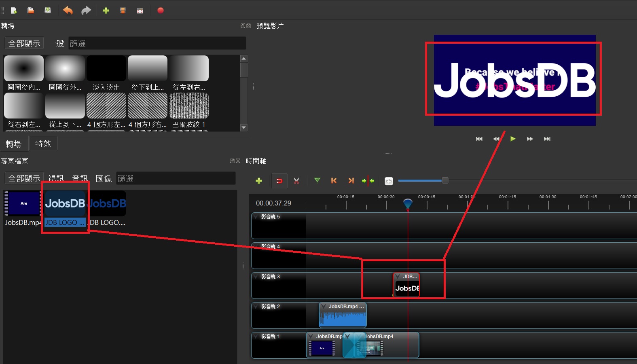Screen dimensions: 637x364
Task: Create a new project file
Action: click(14, 11)
